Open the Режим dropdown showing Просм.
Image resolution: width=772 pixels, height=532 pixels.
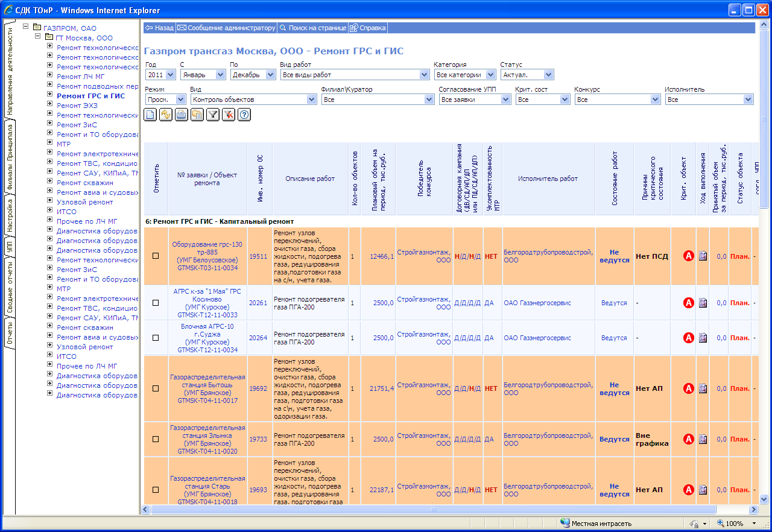tap(165, 100)
